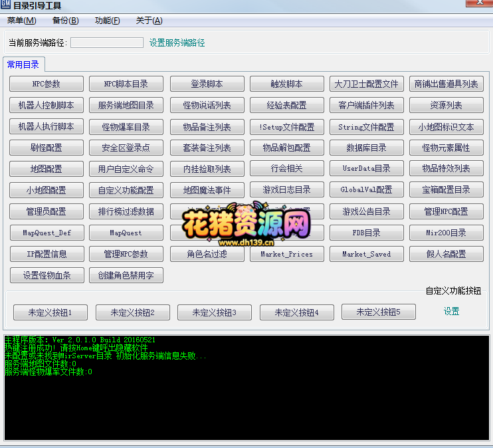
Task: Click 宝箱配置目录 button
Action: [446, 189]
